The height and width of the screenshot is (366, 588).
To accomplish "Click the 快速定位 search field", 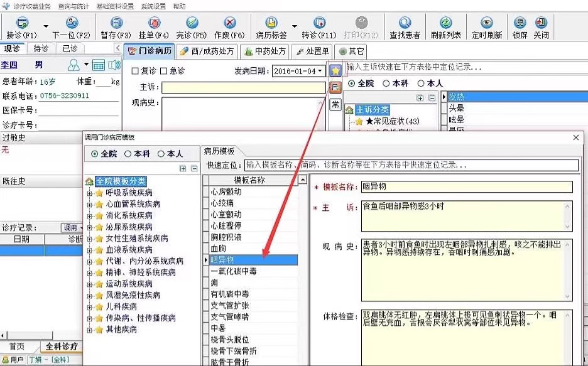I will pos(411,165).
